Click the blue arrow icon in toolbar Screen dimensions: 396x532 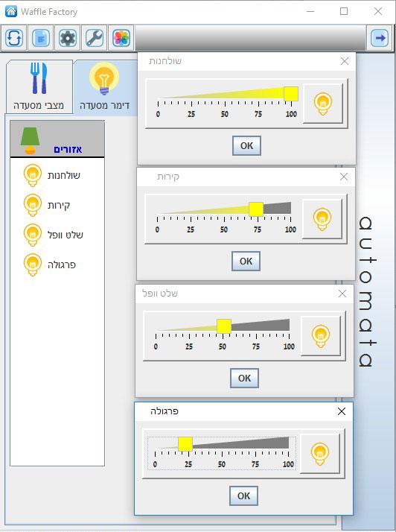tap(380, 38)
